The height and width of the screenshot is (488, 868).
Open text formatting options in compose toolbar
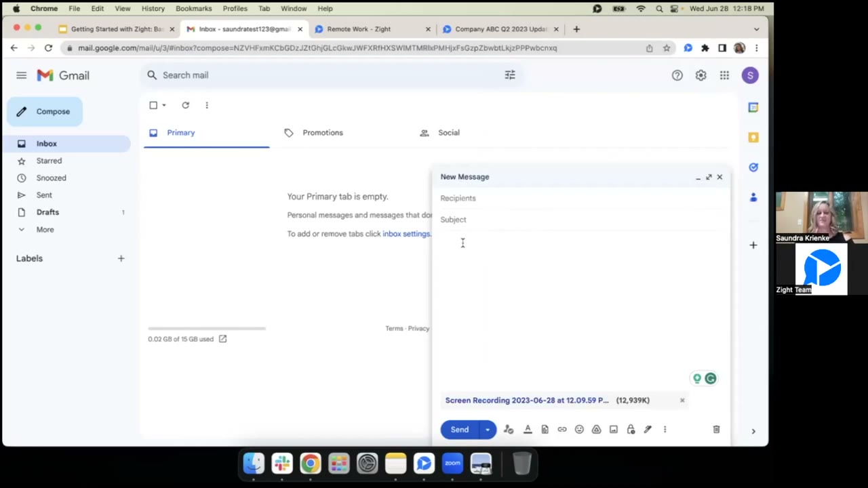[x=528, y=430]
